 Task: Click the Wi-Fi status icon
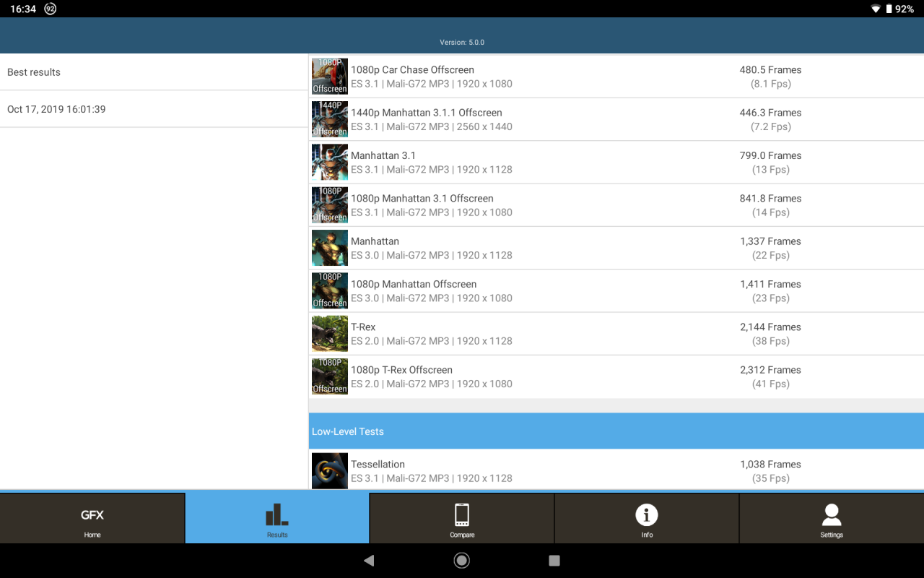[876, 9]
